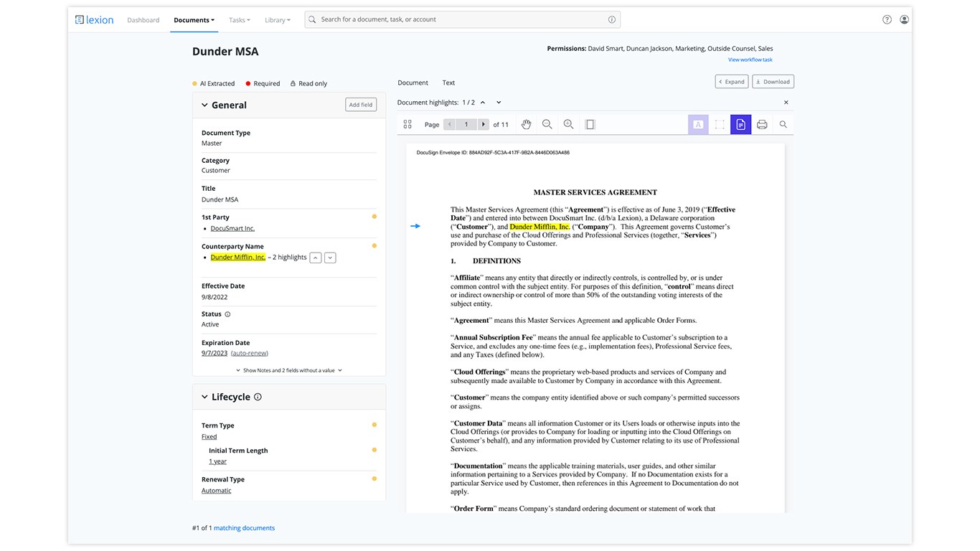The image size is (980, 551).
Task: Click the DocuSmart Inc. party link
Action: pyautogui.click(x=232, y=228)
